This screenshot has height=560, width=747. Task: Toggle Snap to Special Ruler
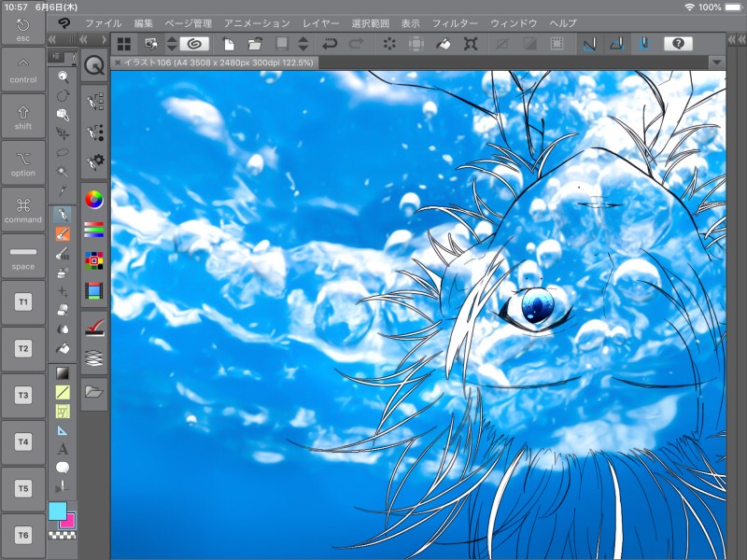click(x=617, y=44)
